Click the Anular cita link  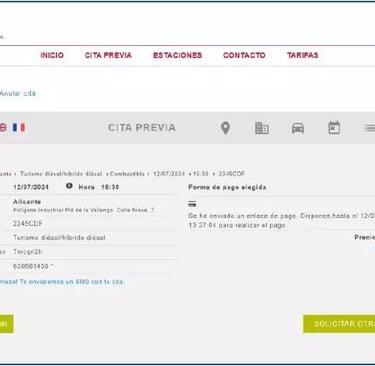pos(17,93)
